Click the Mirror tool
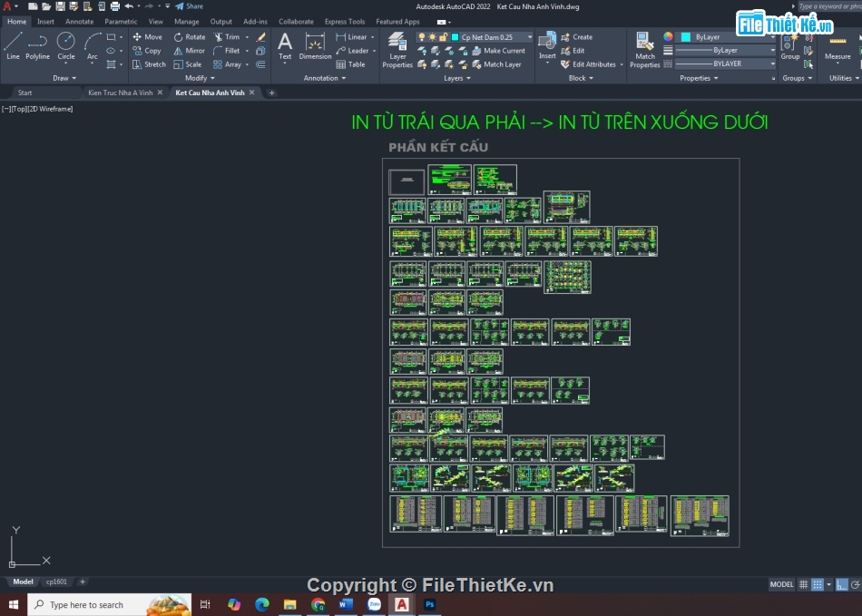 click(189, 51)
